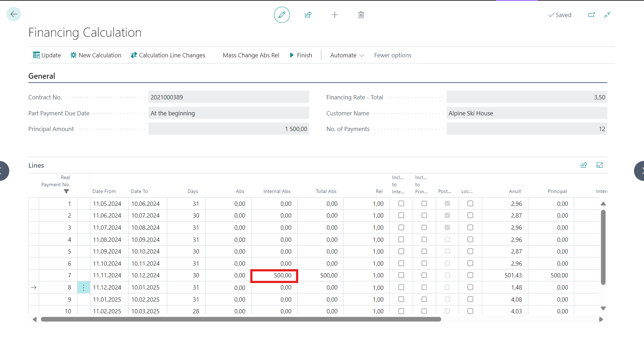The image size is (644, 339).
Task: Open the Automate dropdown menu
Action: (x=347, y=55)
